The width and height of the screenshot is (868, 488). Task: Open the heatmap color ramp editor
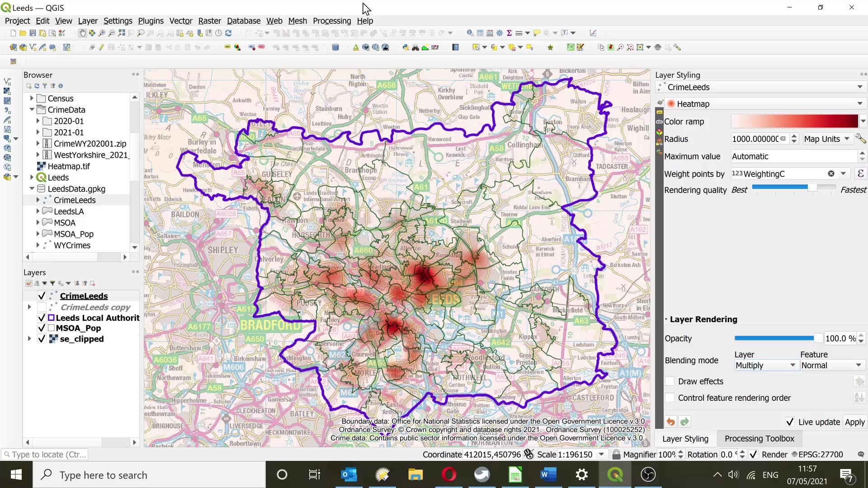point(795,122)
